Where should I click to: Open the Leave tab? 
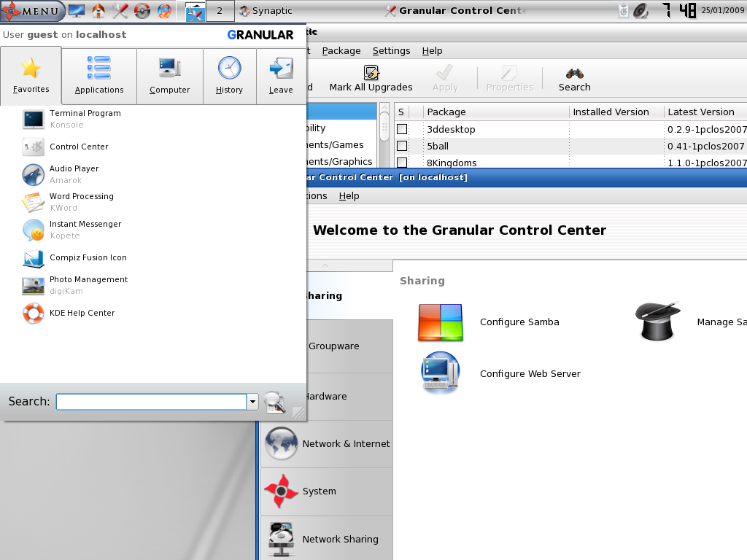pyautogui.click(x=281, y=76)
